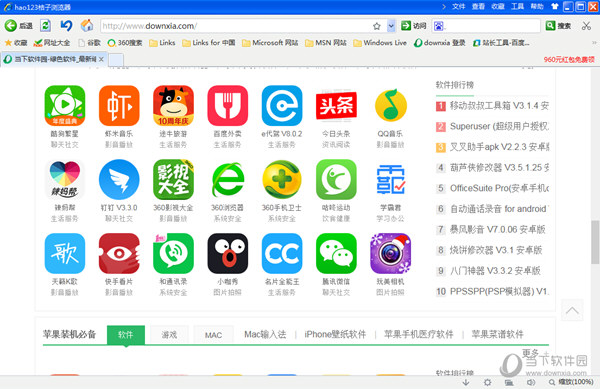600x389 pixels.
Task: Open the 腾讯微信 app icon
Action: [x=336, y=254]
